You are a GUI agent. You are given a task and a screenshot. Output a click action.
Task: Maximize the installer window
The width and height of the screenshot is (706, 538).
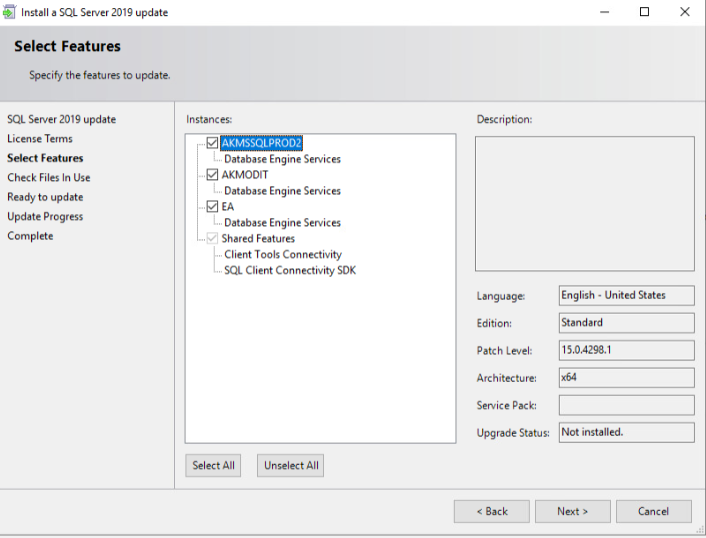coord(644,12)
